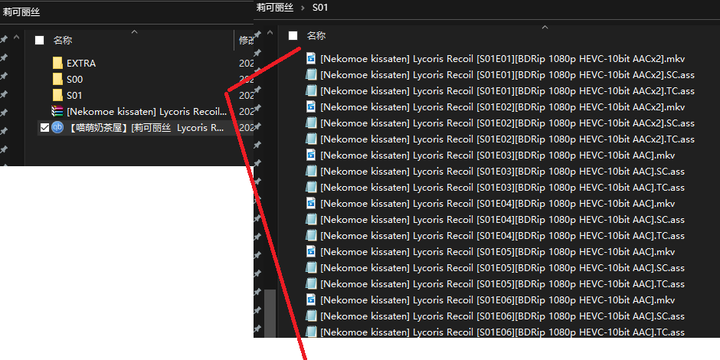Click the qBittorrent torrent file icon
Viewport: 720px width, 360px height.
tap(57, 128)
